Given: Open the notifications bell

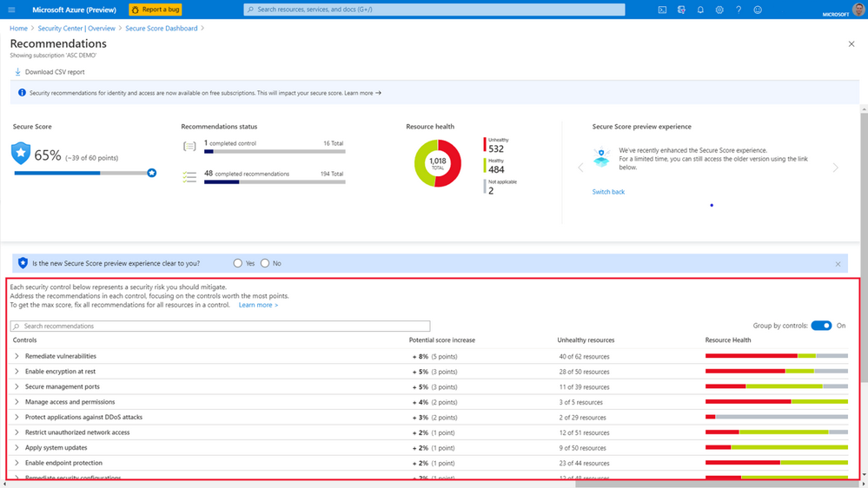Looking at the screenshot, I should (700, 10).
